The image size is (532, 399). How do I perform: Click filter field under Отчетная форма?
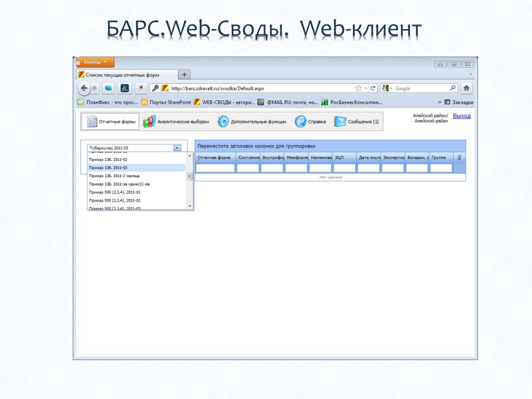tap(216, 168)
